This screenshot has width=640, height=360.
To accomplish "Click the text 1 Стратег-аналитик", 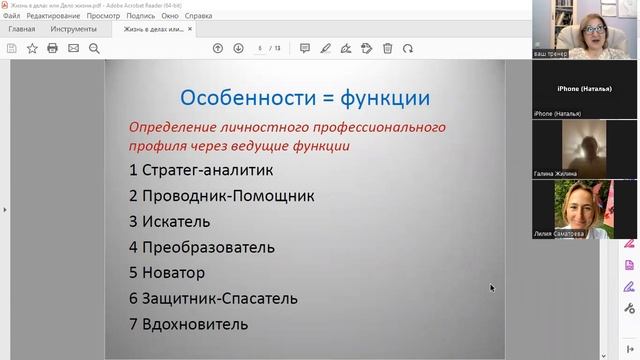I will 201,170.
